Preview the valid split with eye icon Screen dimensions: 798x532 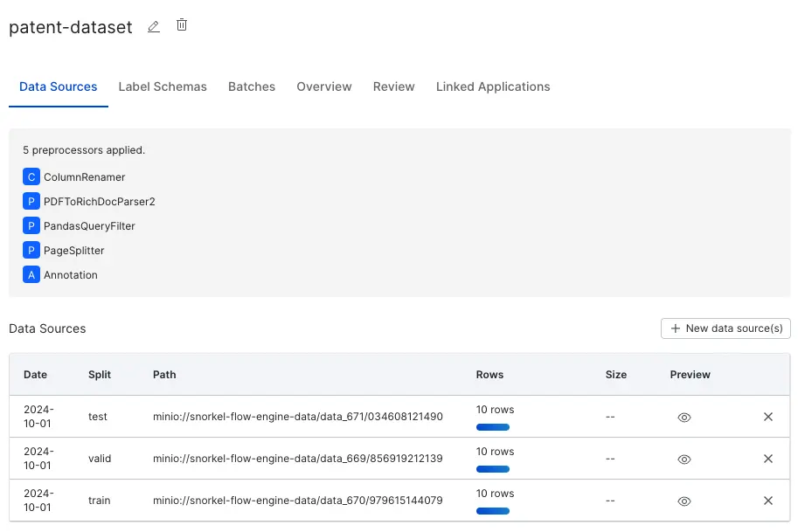(x=684, y=459)
